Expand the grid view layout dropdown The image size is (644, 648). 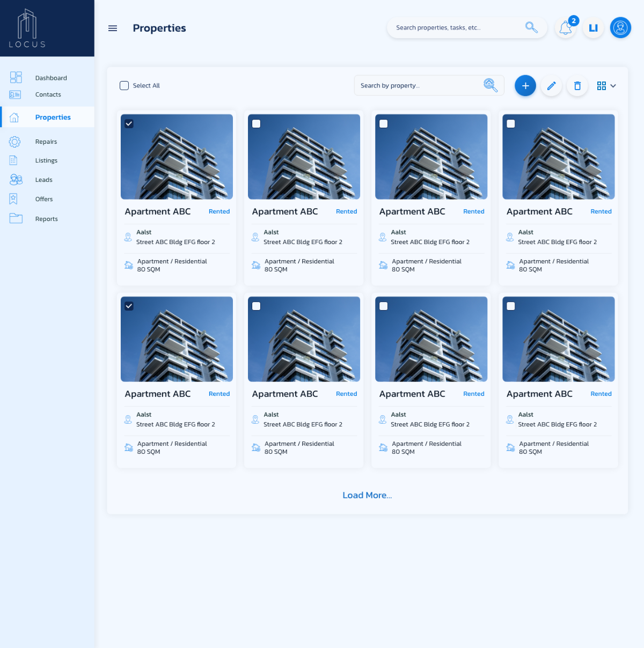606,86
